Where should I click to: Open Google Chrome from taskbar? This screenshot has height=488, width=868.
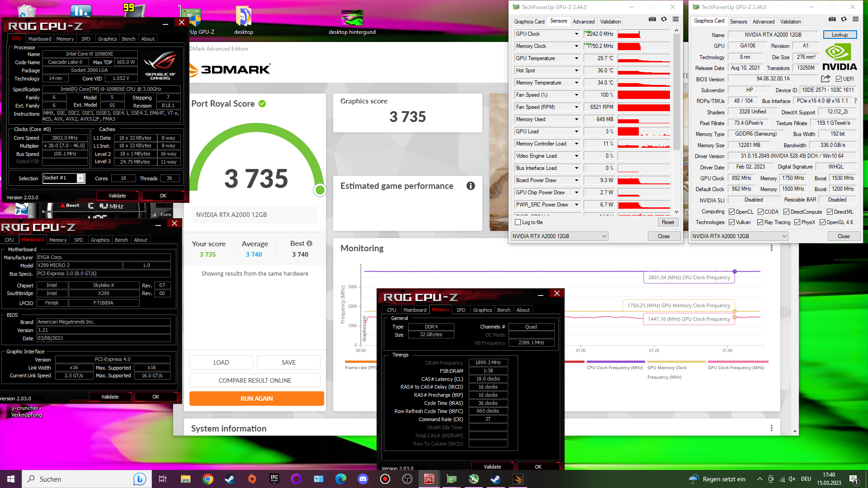[x=208, y=479]
